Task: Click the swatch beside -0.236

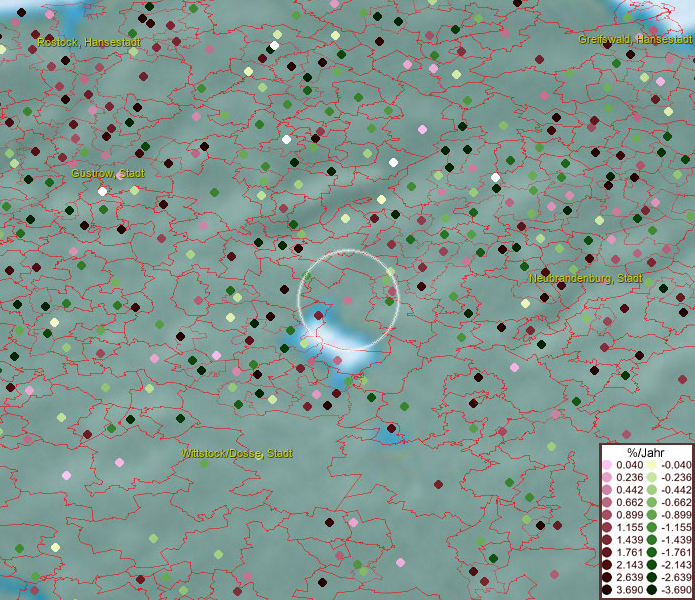Action: pos(652,477)
